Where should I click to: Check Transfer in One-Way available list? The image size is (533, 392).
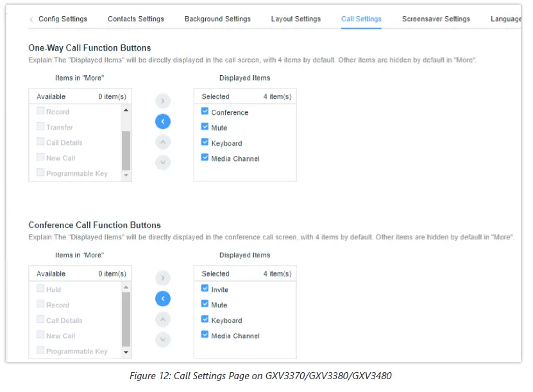(40, 126)
